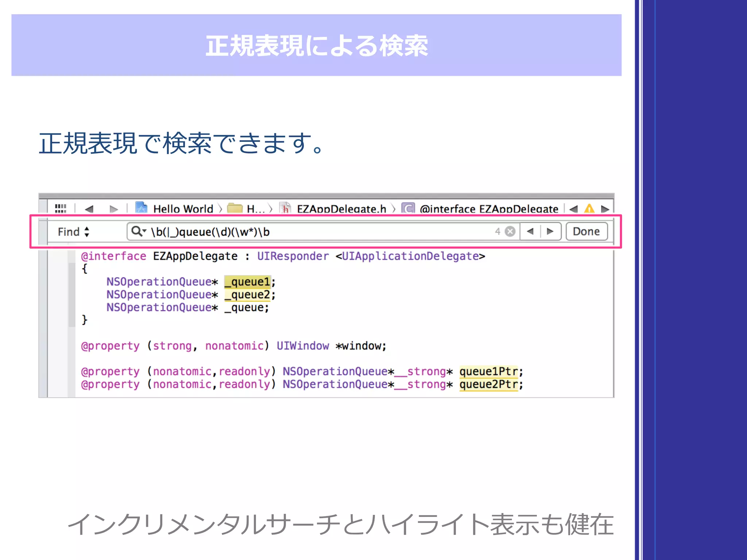Click the Done button

coord(587,231)
